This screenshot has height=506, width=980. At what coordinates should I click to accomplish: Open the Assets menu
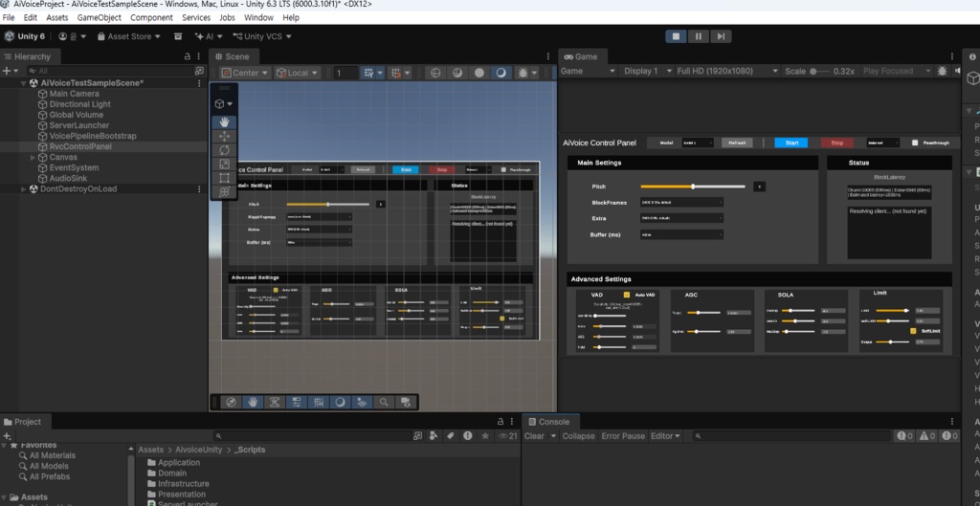(56, 17)
